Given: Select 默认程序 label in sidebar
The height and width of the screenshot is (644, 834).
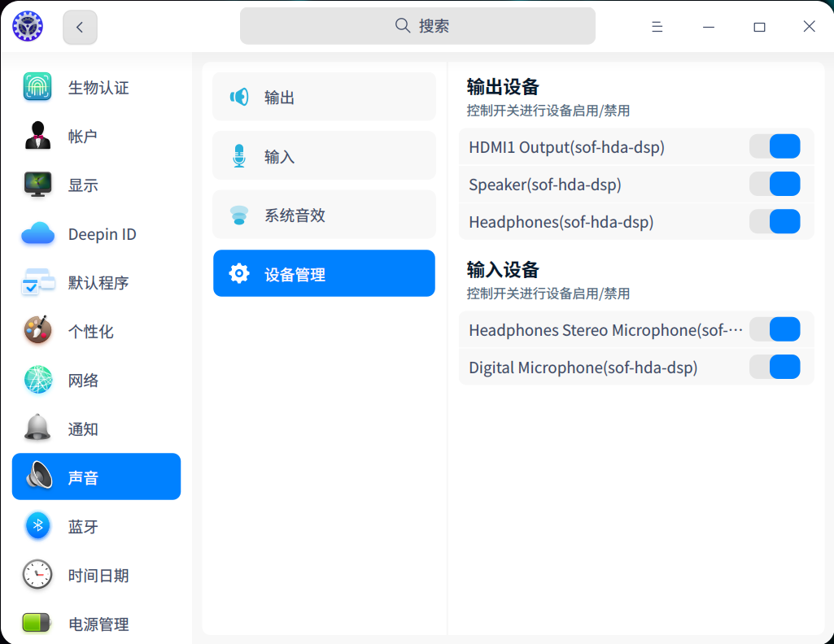Looking at the screenshot, I should (98, 283).
